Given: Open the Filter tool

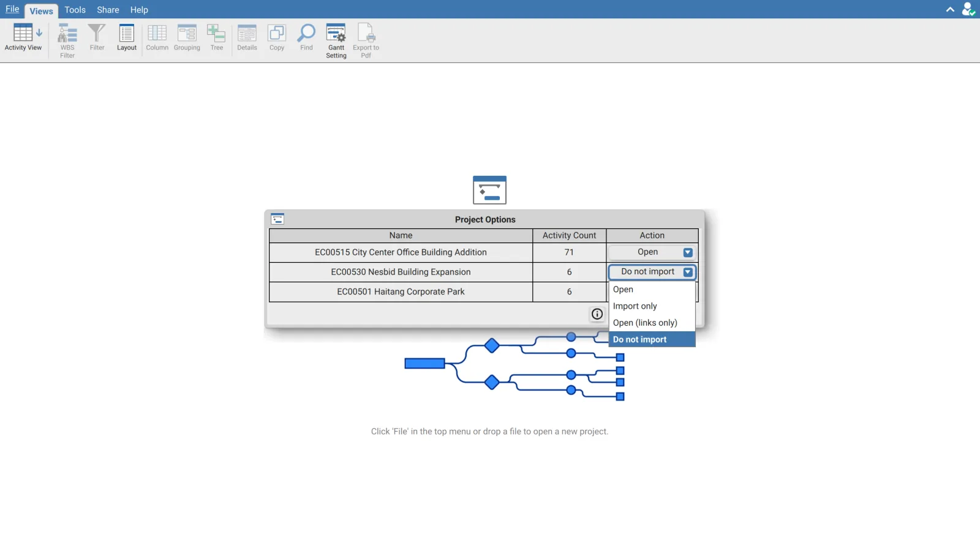Looking at the screenshot, I should [x=97, y=38].
